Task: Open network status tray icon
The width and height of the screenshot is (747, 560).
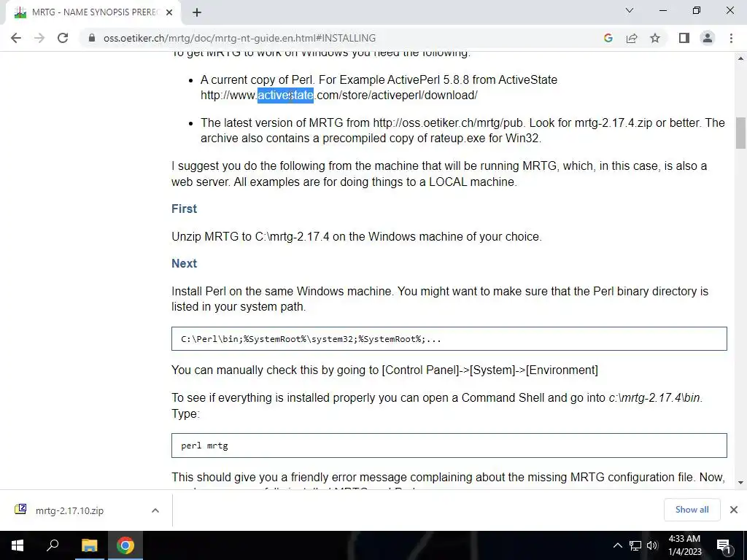Action: point(635,545)
